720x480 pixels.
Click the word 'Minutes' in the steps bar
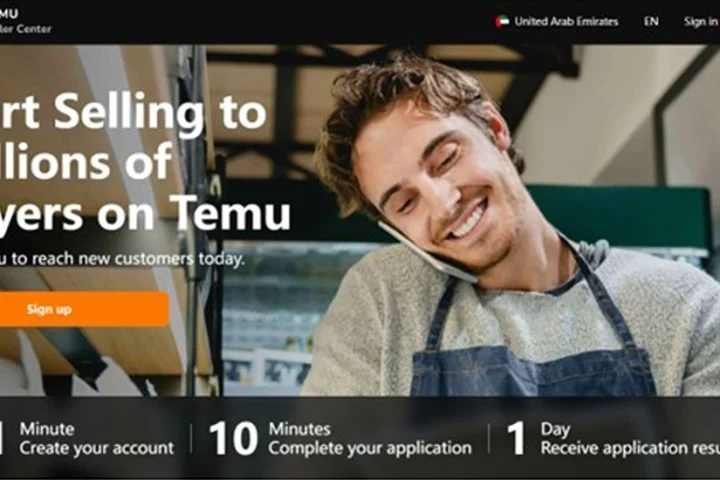click(299, 429)
